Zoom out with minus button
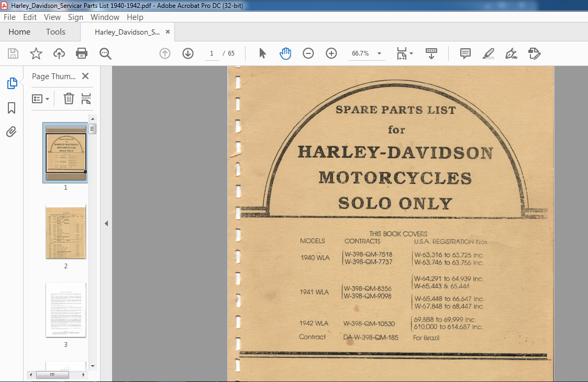Image resolution: width=588 pixels, height=382 pixels. click(x=308, y=53)
